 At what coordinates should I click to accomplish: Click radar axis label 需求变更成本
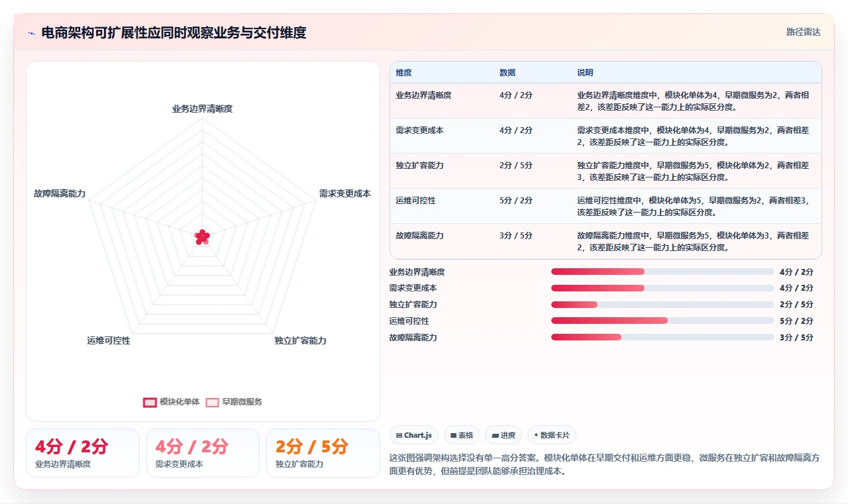(x=345, y=193)
